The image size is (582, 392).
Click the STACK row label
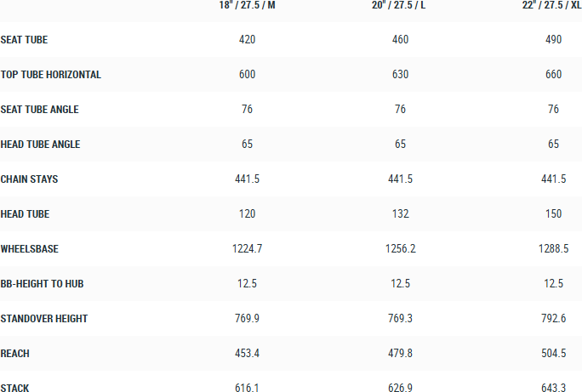[x=15, y=389]
